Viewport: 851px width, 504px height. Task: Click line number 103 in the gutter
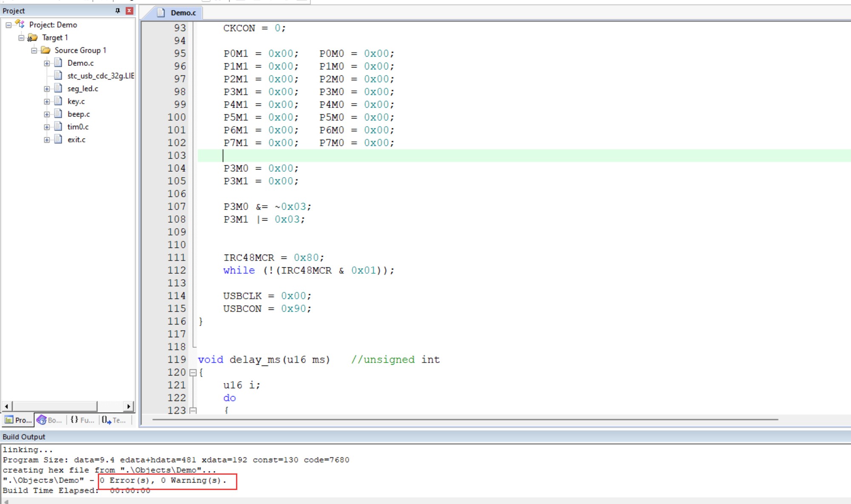click(x=176, y=156)
